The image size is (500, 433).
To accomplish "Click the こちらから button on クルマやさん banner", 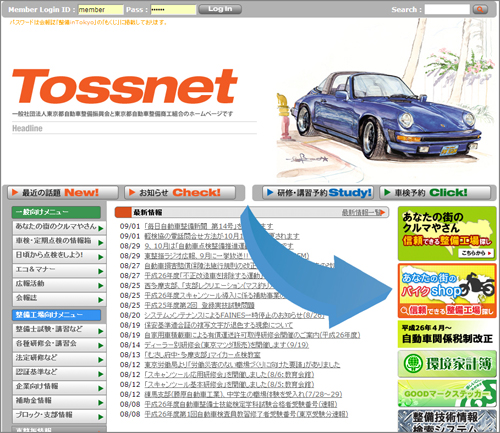I will pos(476,253).
